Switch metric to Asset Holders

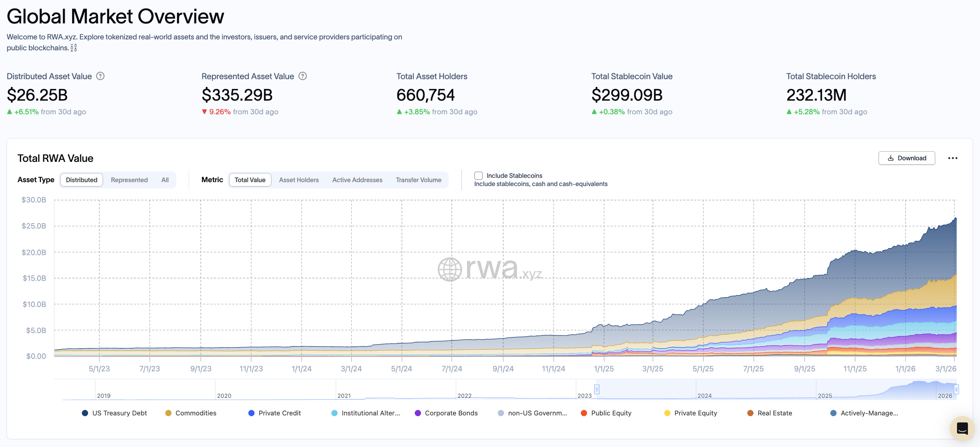[299, 180]
